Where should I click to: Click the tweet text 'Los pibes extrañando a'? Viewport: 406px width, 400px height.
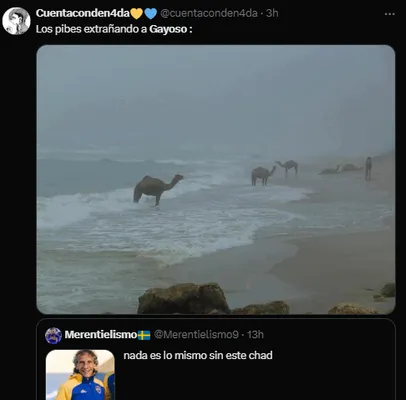[x=91, y=29]
